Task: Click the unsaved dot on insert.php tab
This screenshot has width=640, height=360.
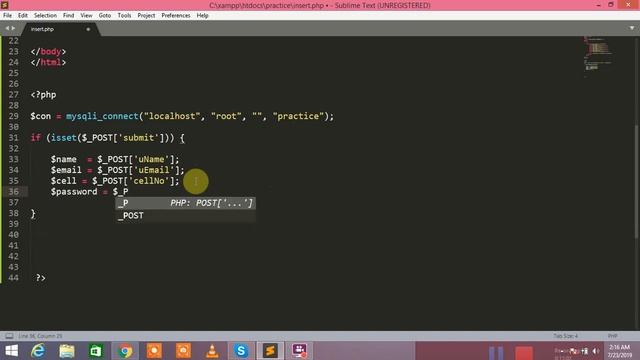Action: point(88,29)
